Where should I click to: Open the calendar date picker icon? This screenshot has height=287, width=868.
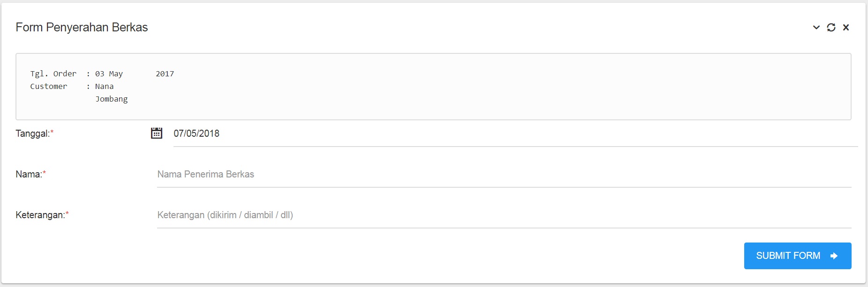(x=157, y=133)
